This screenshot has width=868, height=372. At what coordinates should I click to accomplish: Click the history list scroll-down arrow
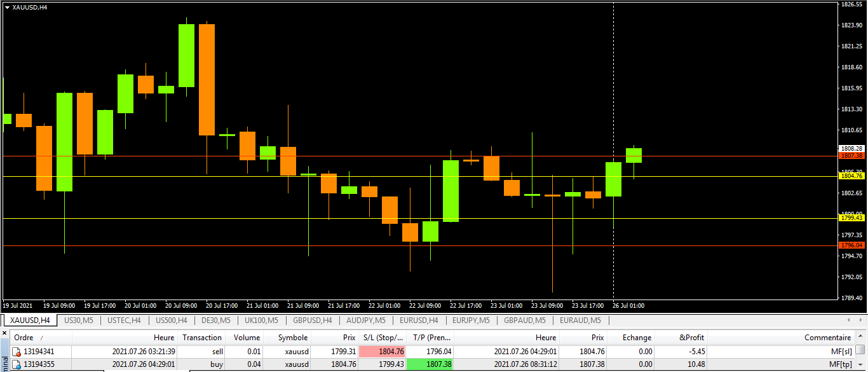[x=860, y=365]
